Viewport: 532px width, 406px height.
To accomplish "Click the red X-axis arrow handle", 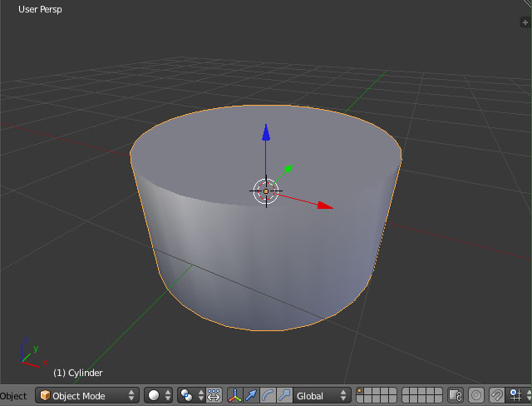I will pyautogui.click(x=324, y=205).
